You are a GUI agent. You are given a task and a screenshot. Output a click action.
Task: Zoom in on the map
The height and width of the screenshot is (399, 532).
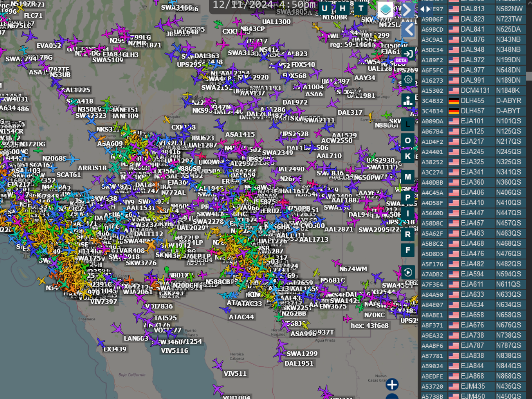[x=392, y=384]
